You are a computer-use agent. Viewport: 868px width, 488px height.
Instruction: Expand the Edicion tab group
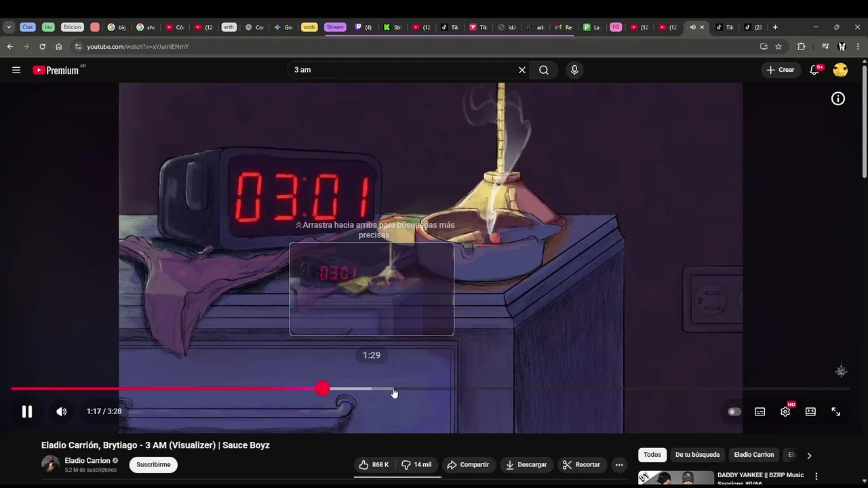pos(72,27)
